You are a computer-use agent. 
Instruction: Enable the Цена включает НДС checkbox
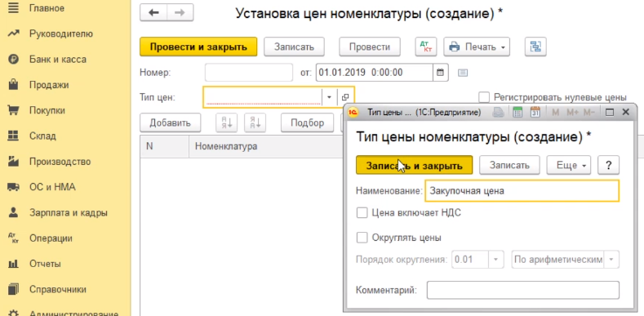(362, 213)
